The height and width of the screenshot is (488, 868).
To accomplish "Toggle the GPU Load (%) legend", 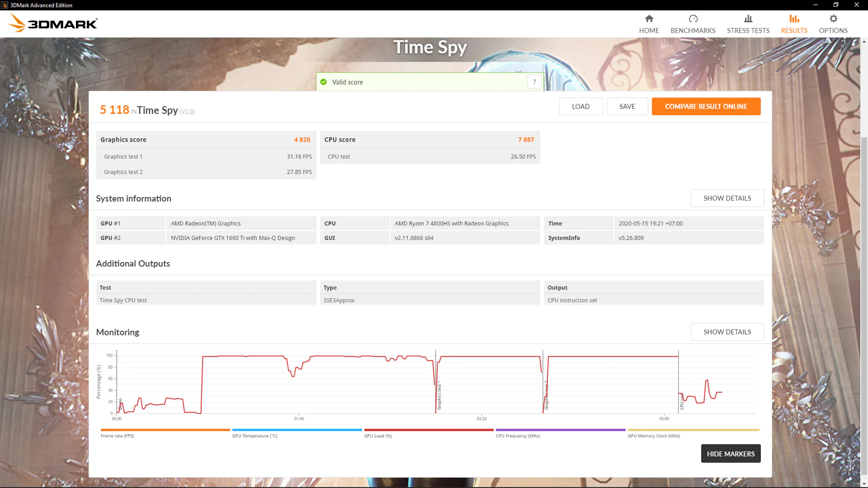I will point(429,433).
